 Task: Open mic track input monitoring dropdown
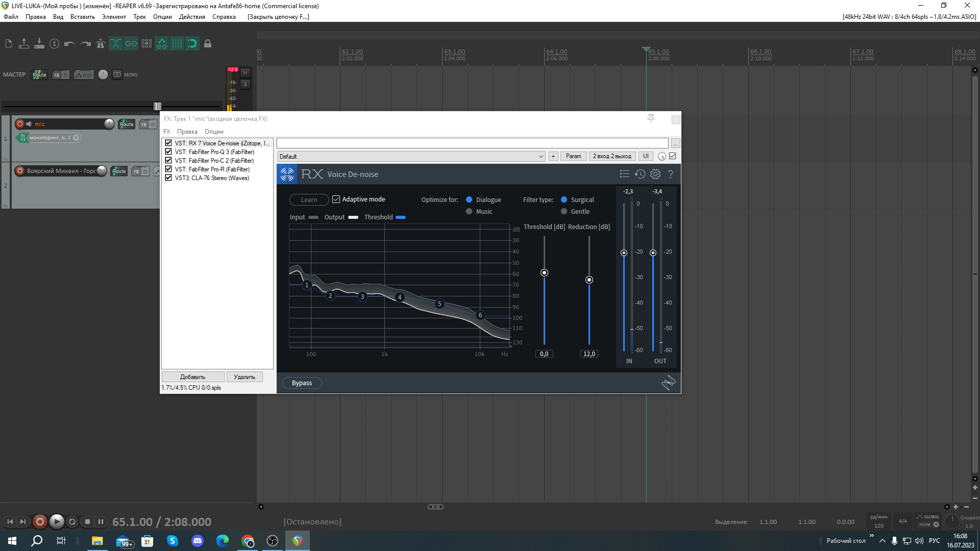76,138
